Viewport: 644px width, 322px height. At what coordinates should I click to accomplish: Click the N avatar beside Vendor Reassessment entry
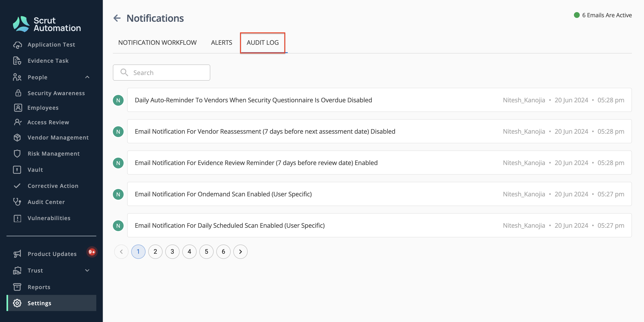tap(118, 132)
